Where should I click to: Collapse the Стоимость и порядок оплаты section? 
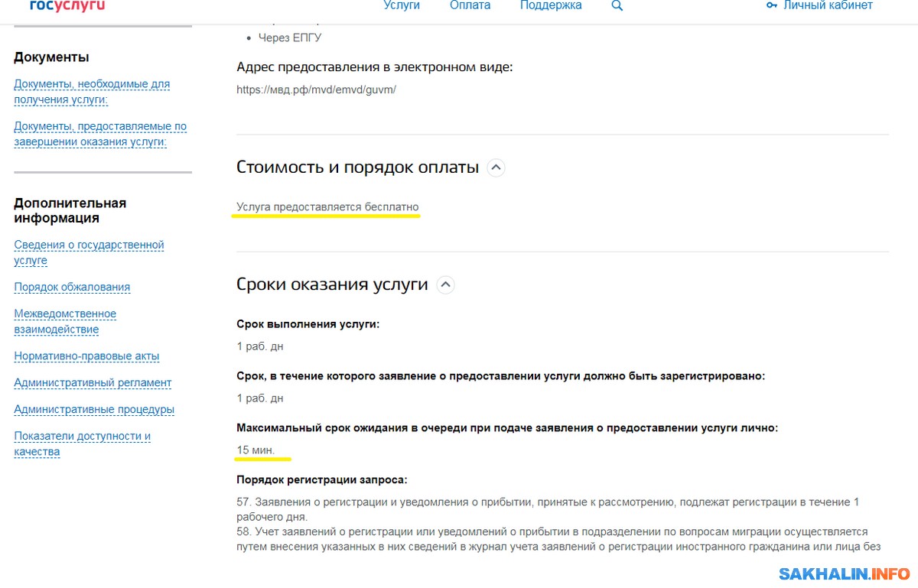point(496,167)
